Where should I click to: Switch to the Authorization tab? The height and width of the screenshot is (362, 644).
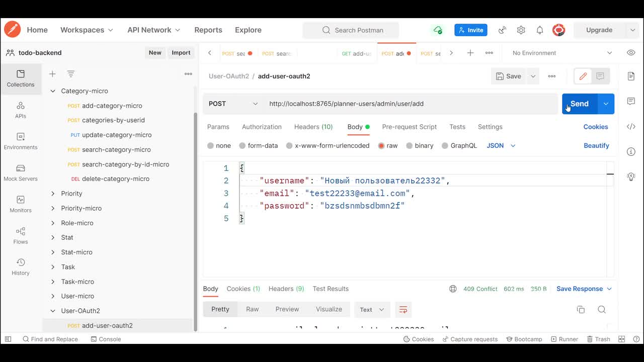(x=262, y=127)
